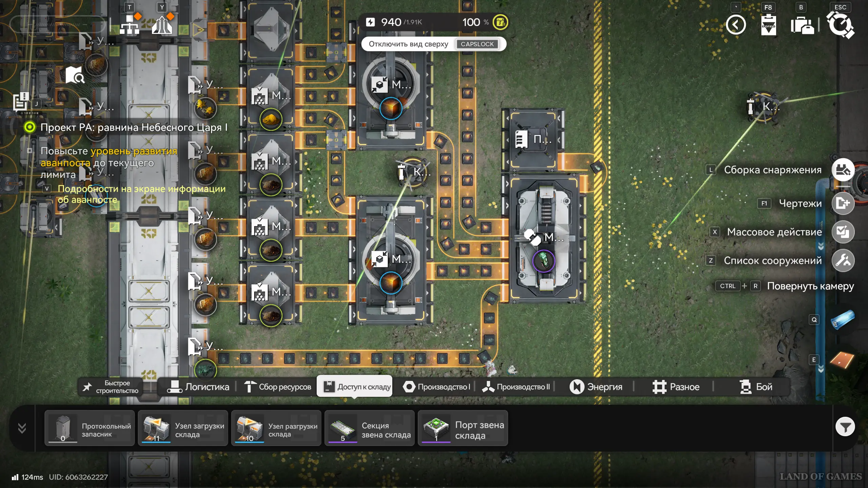
Task: Open the Сборка снаряжения icon
Action: pos(843,170)
